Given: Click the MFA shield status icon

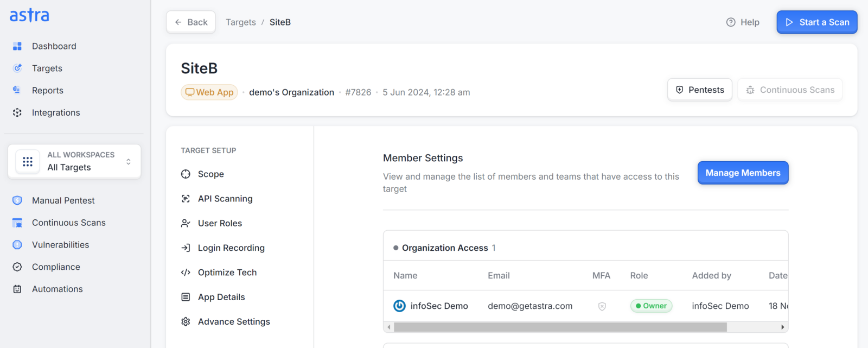Looking at the screenshot, I should coord(602,306).
